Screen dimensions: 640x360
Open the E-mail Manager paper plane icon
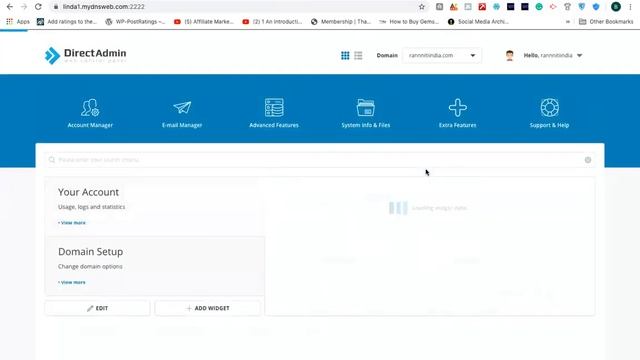coord(182,107)
